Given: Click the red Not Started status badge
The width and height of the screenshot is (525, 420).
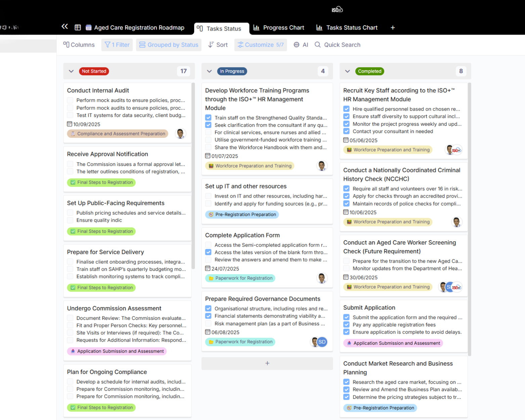Looking at the screenshot, I should (x=94, y=71).
